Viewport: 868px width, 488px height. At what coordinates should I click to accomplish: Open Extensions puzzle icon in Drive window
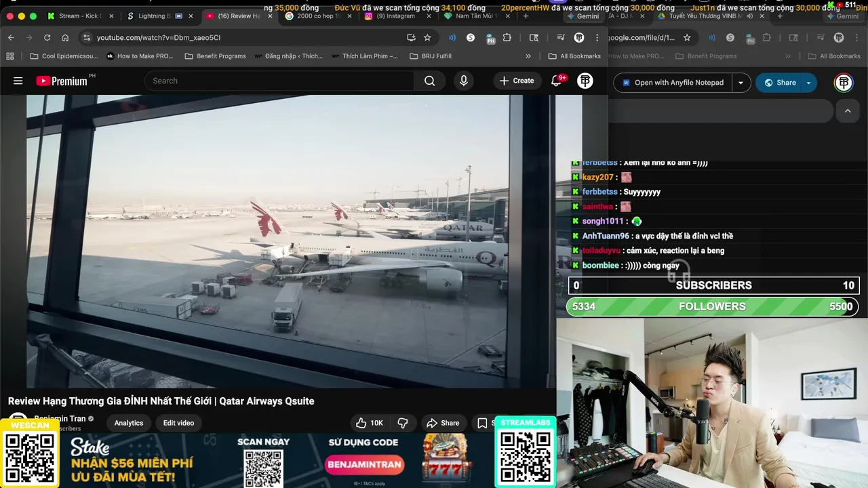766,38
